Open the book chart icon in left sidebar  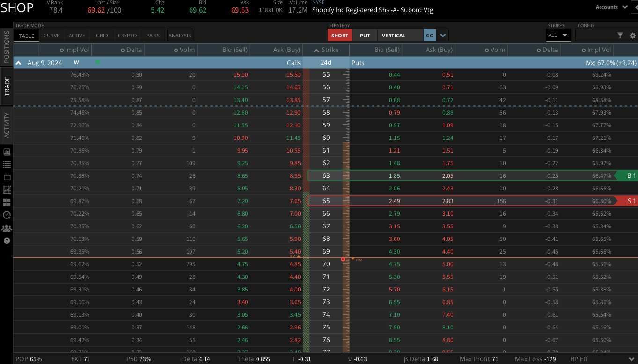[7, 152]
